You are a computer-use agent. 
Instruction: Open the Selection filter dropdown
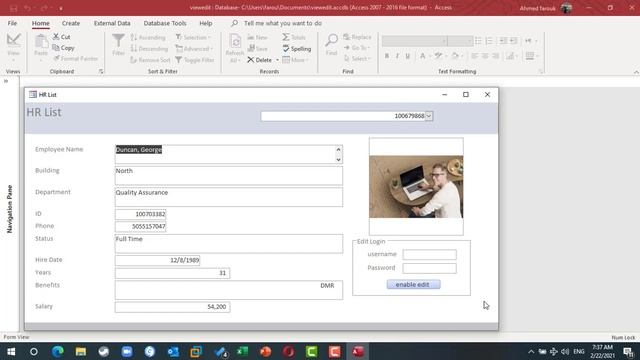point(193,37)
